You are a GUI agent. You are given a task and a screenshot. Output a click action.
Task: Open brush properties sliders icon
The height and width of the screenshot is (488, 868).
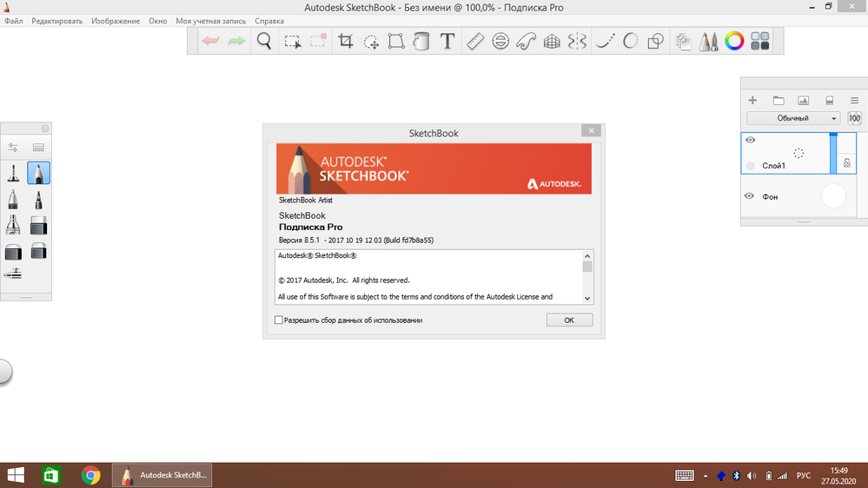[13, 147]
